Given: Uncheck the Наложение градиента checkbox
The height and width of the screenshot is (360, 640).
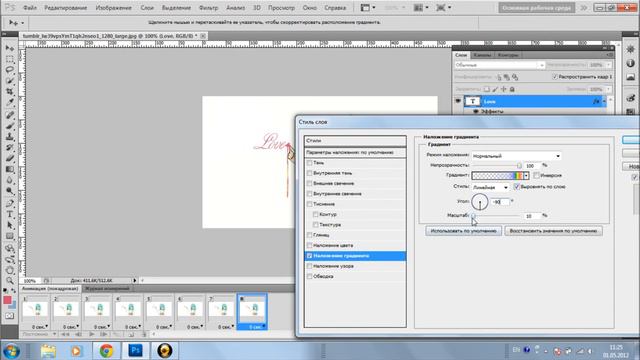Looking at the screenshot, I should tap(309, 256).
